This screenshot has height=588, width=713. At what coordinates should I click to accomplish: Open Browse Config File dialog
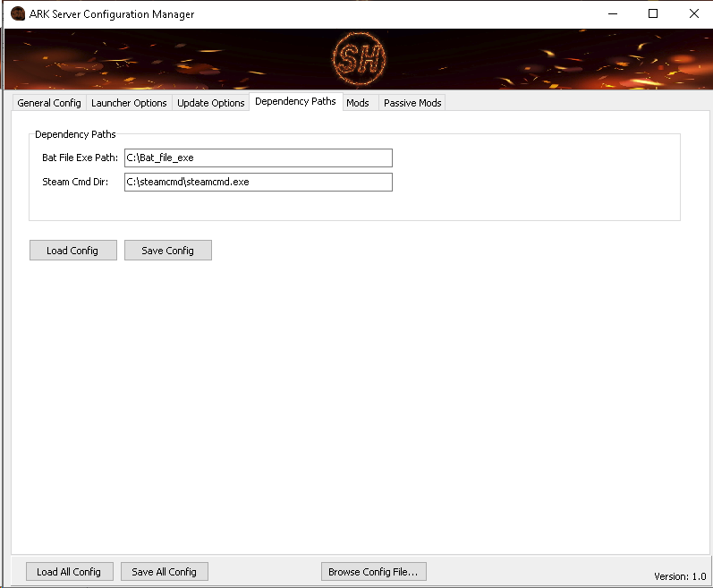click(373, 572)
